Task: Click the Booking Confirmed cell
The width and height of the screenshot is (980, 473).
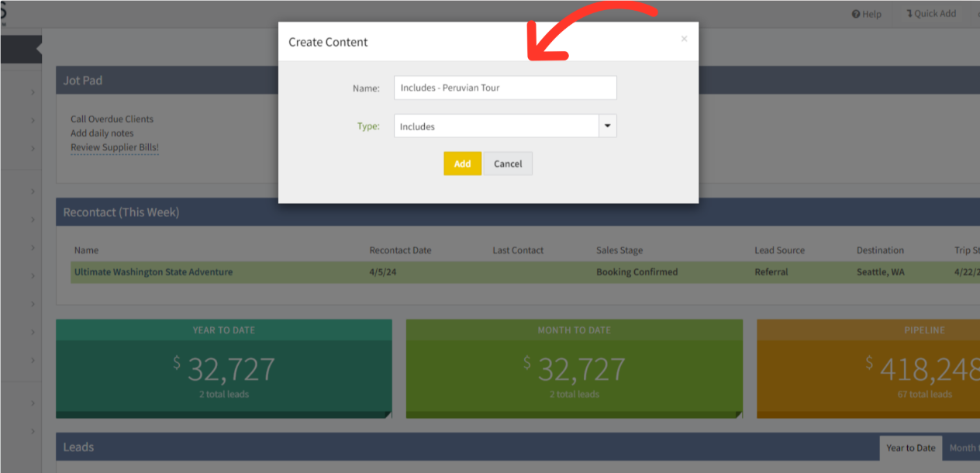Action: (637, 272)
